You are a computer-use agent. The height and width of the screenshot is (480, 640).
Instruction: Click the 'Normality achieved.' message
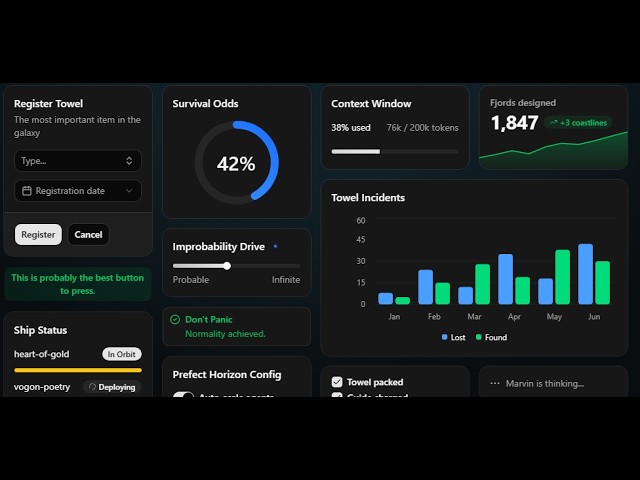point(225,334)
